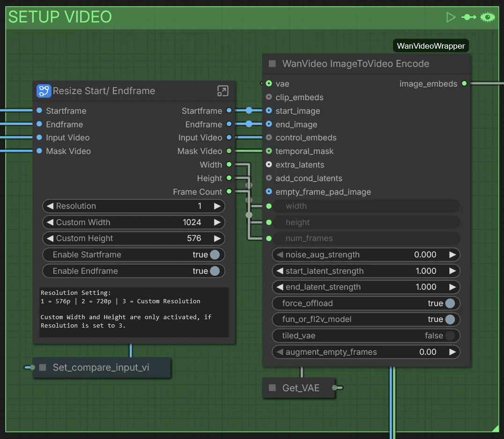Click the Custom Width value 1024
Image resolution: width=504 pixels, height=439 pixels.
[192, 222]
